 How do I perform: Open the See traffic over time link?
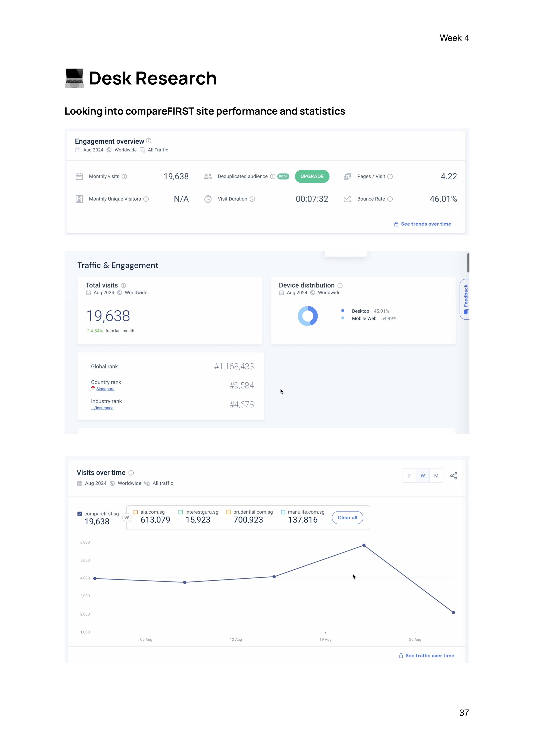430,656
